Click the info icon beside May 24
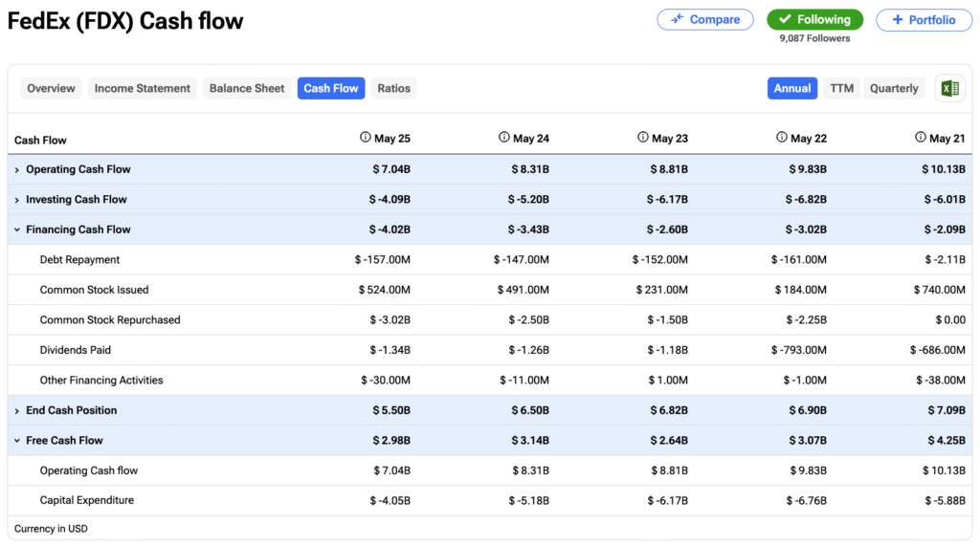The height and width of the screenshot is (546, 980). [504, 138]
